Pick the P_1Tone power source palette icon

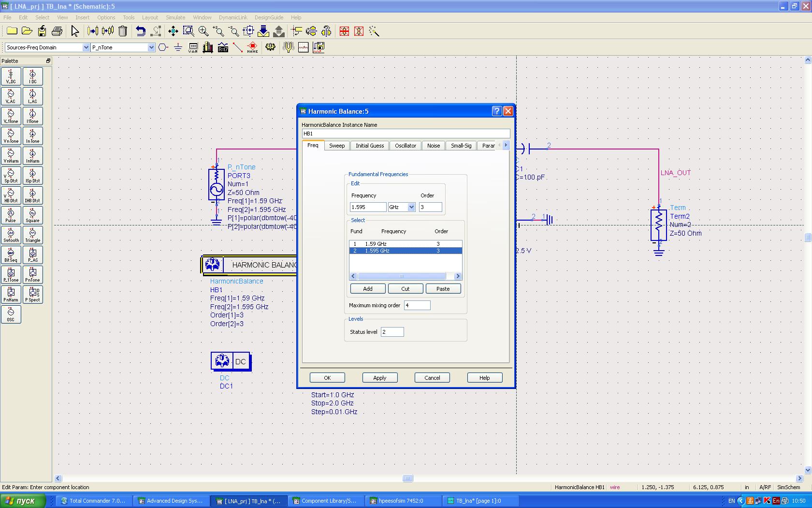coord(11,275)
